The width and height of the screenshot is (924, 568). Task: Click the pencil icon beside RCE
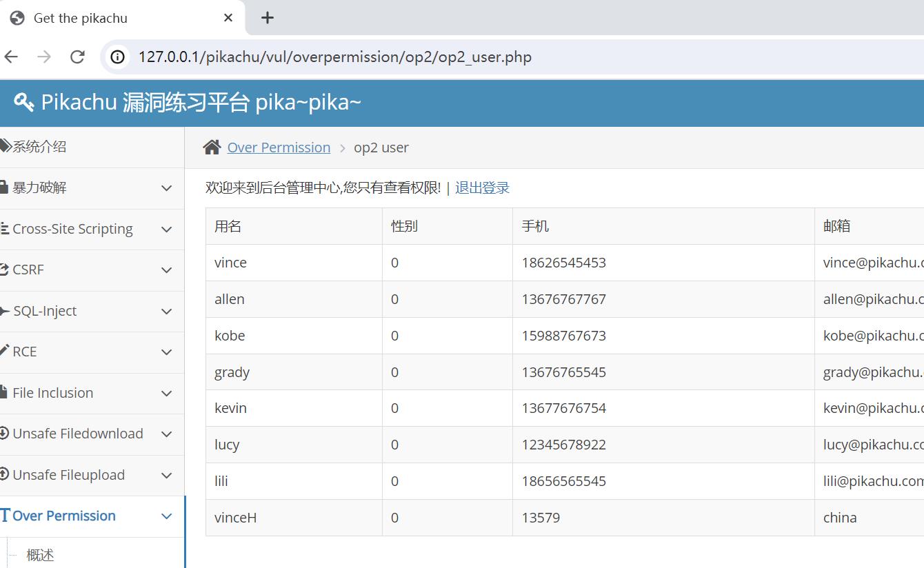[x=5, y=352]
